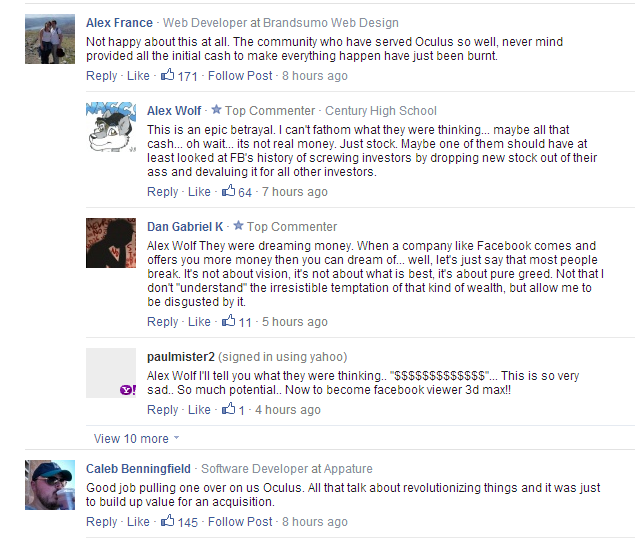Open Caleb Benningfield's profile picture

[50, 485]
